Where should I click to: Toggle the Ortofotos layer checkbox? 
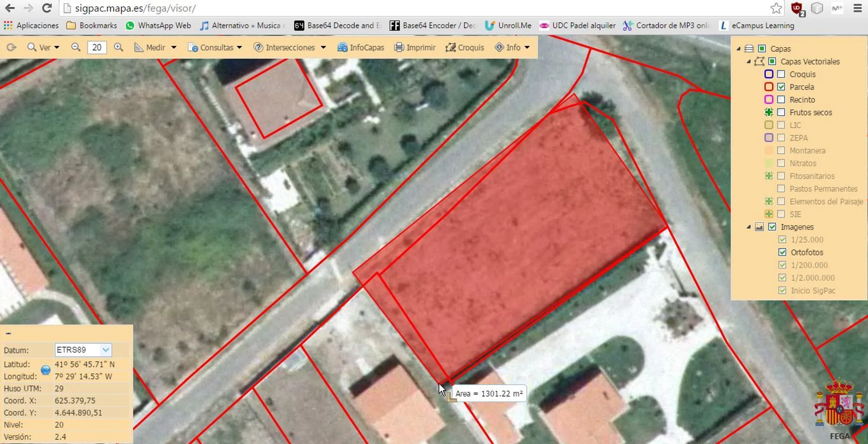pyautogui.click(x=782, y=252)
